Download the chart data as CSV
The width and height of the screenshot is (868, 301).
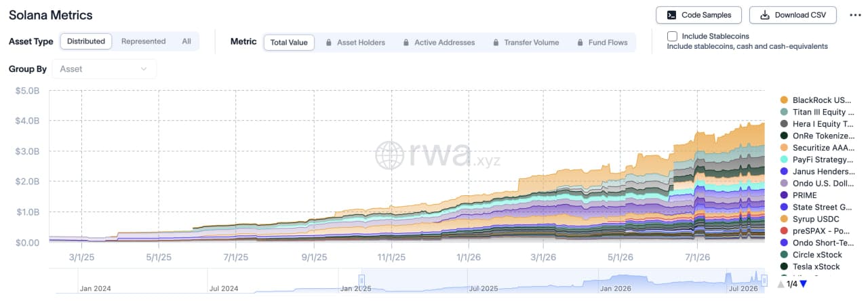tap(793, 15)
